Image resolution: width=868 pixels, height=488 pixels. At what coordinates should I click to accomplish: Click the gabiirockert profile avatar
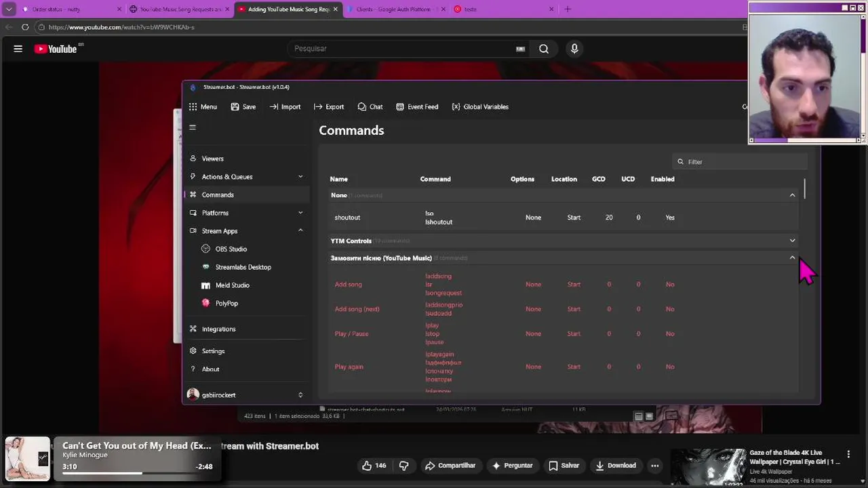pos(193,394)
